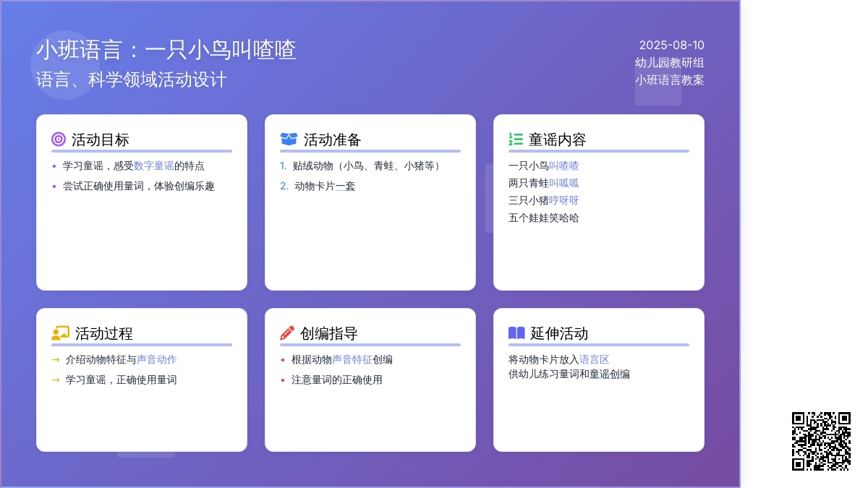
Task: Click the red pencil icon beside 创编指导
Action: tap(287, 333)
